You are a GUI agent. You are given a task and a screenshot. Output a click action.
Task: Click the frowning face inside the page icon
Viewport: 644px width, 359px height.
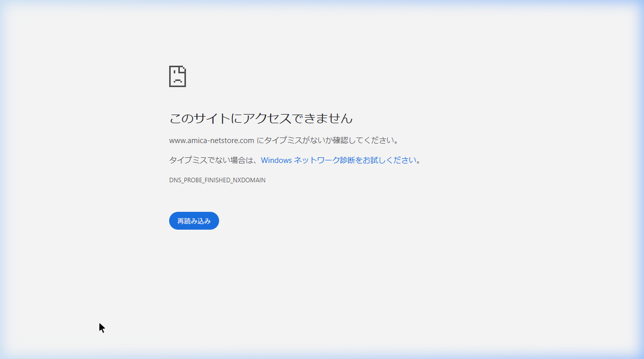coord(177,79)
